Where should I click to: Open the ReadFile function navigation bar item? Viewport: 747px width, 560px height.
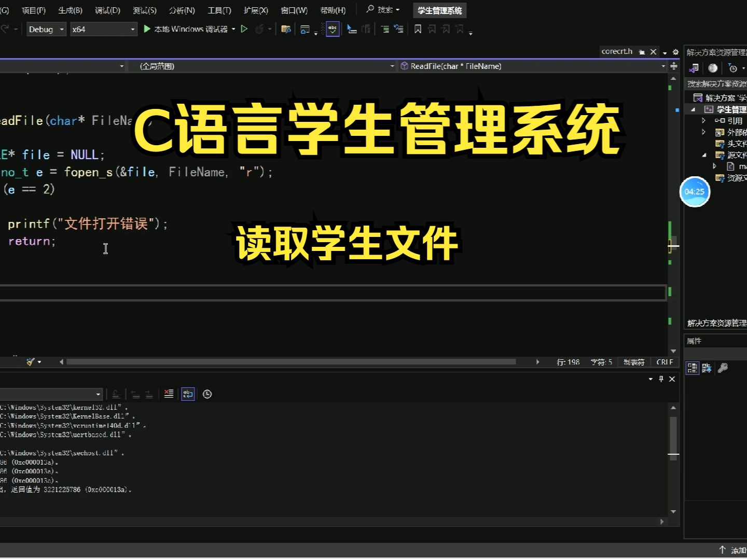(x=455, y=66)
